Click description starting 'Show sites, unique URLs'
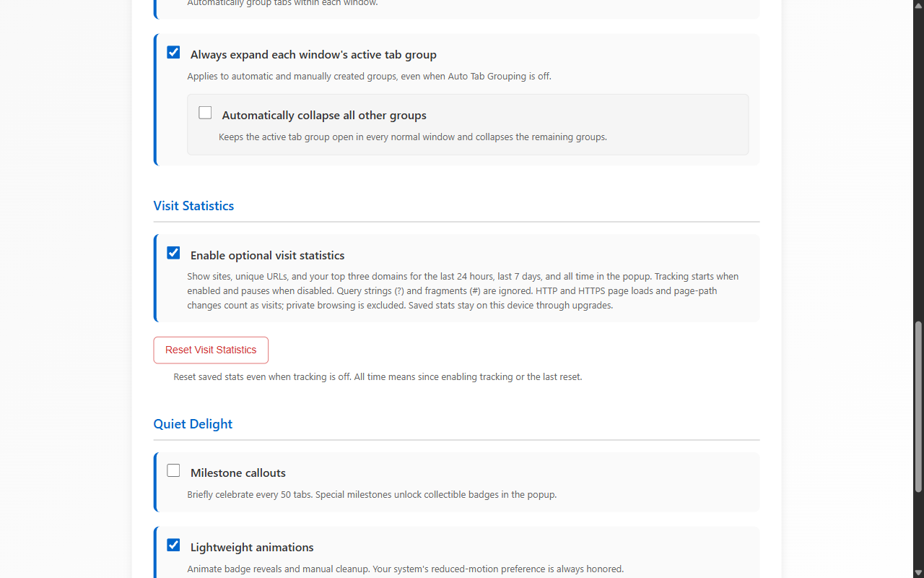The image size is (924, 578). (x=463, y=291)
